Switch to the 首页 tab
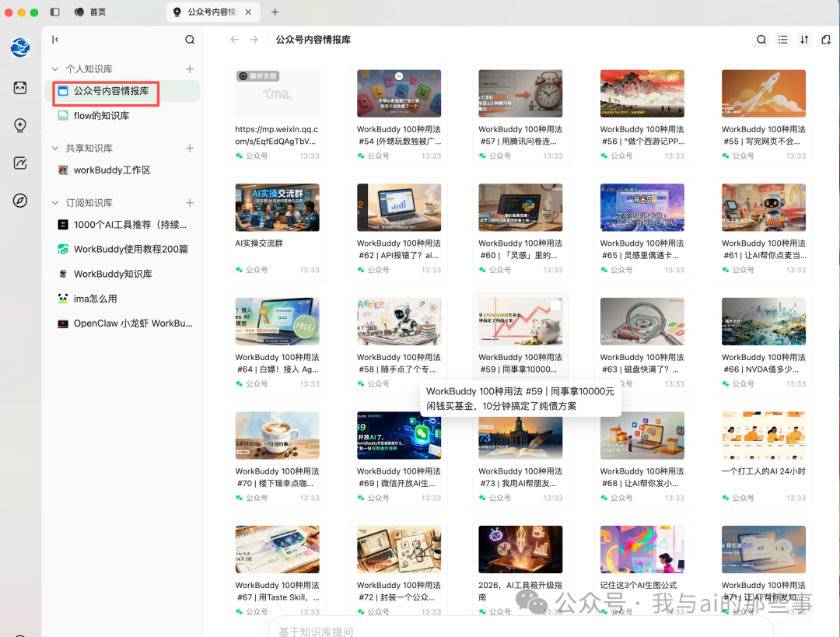The image size is (840, 637). 90,12
